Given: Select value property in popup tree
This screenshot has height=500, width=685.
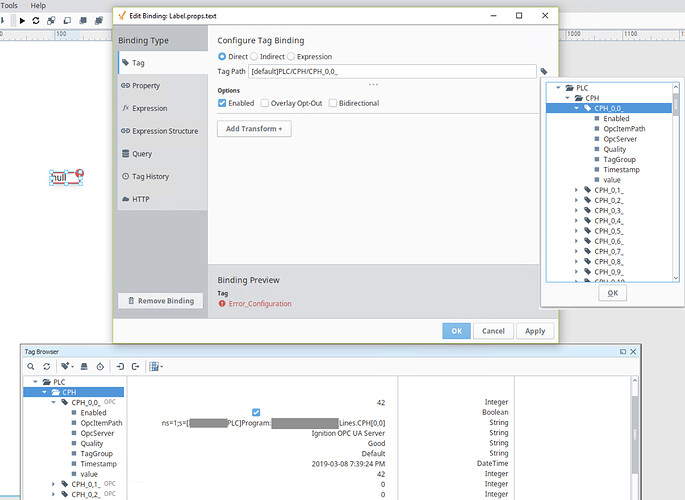Looking at the screenshot, I should 612,180.
